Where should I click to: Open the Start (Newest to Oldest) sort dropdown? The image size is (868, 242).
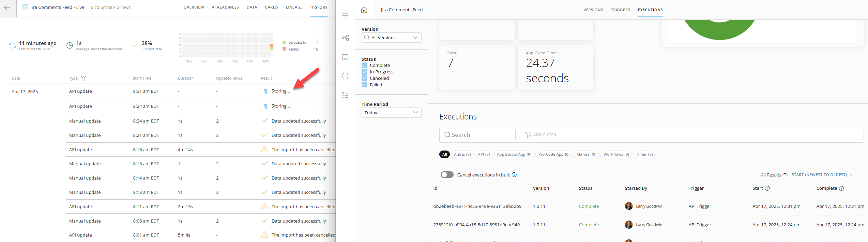[x=822, y=175]
